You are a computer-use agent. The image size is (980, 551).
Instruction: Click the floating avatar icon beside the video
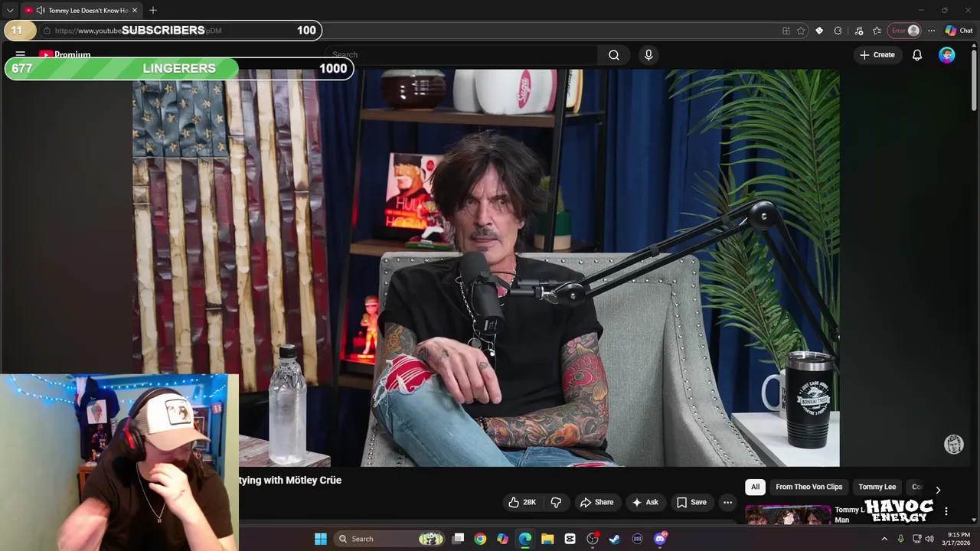[954, 445]
